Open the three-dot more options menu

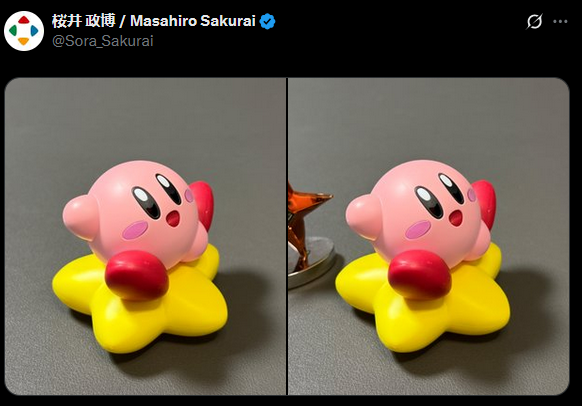pos(560,22)
